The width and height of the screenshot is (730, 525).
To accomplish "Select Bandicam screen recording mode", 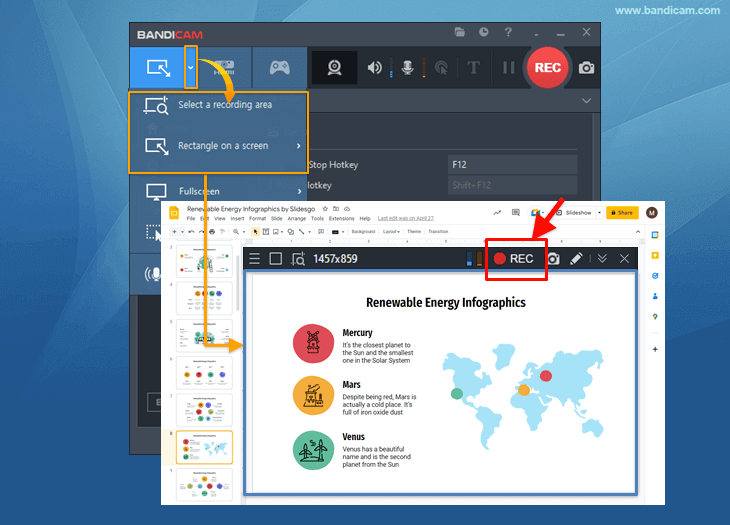I will click(x=158, y=68).
